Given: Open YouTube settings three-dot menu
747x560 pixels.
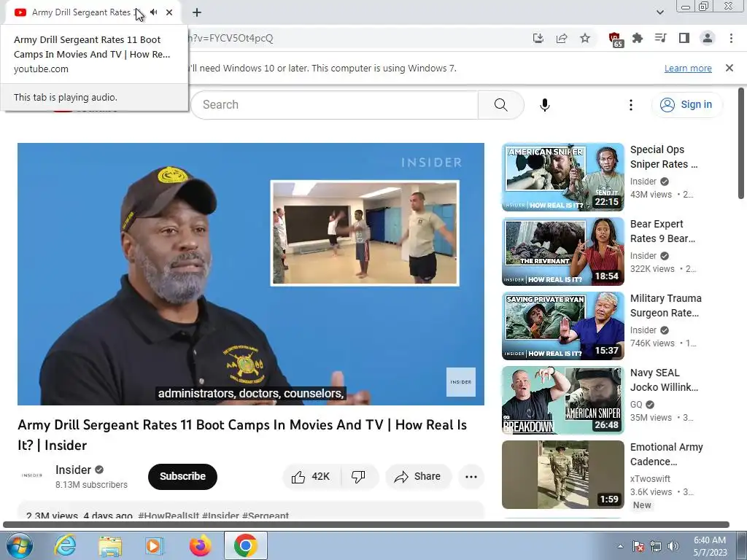Looking at the screenshot, I should click(x=631, y=105).
